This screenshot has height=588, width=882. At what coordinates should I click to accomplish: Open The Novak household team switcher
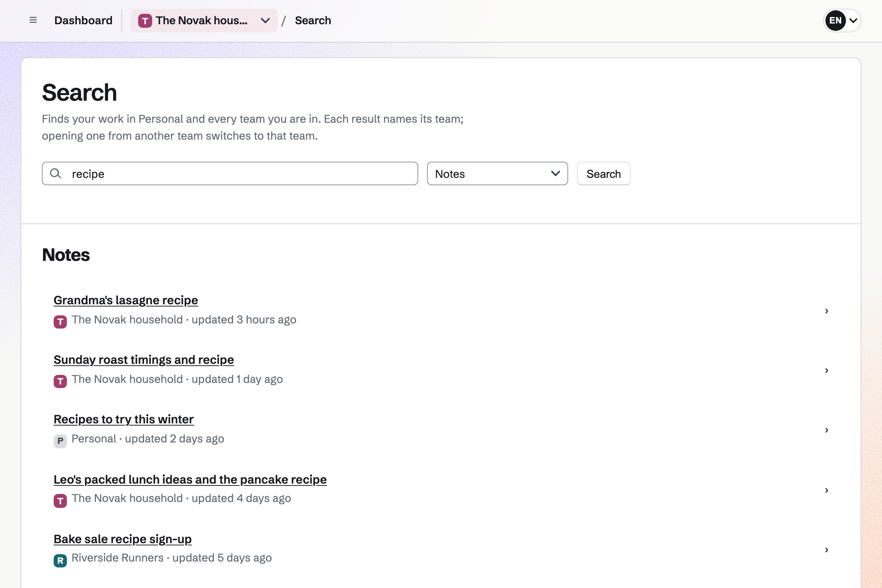click(x=204, y=20)
